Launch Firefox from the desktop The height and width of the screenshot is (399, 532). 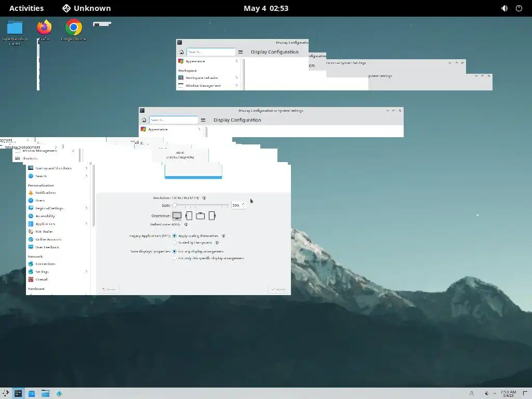(x=44, y=31)
